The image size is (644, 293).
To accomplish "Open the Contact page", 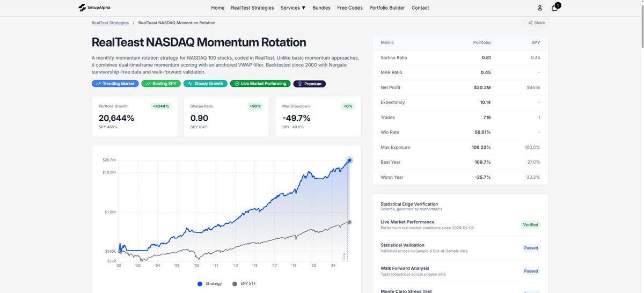I will (x=420, y=8).
